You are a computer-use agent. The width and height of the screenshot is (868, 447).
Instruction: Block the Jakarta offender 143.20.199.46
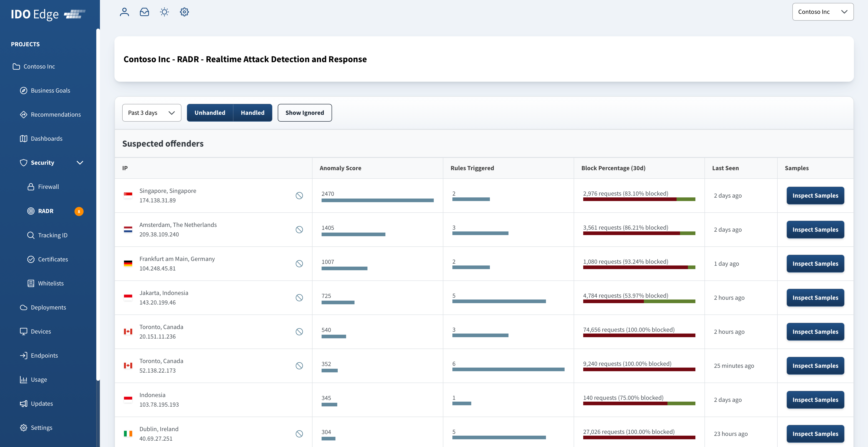(299, 297)
